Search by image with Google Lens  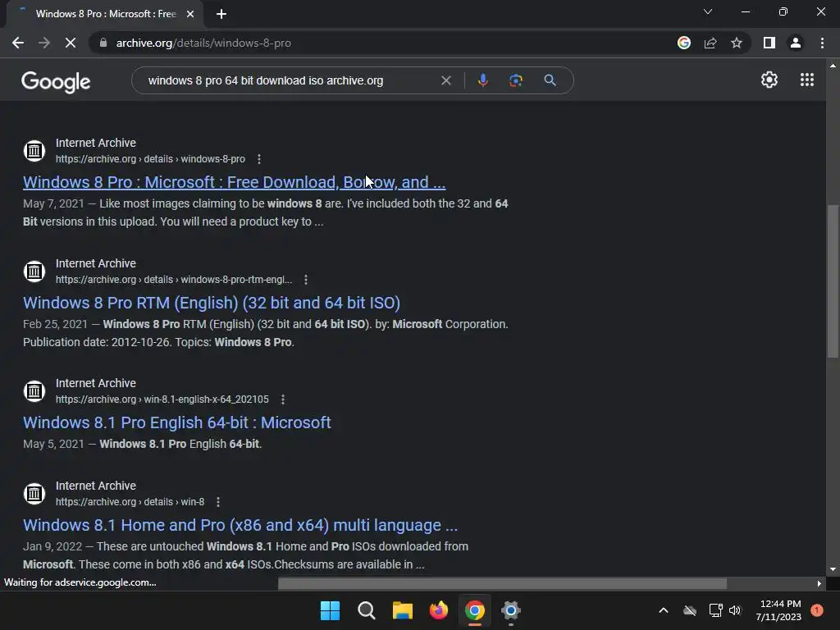516,80
